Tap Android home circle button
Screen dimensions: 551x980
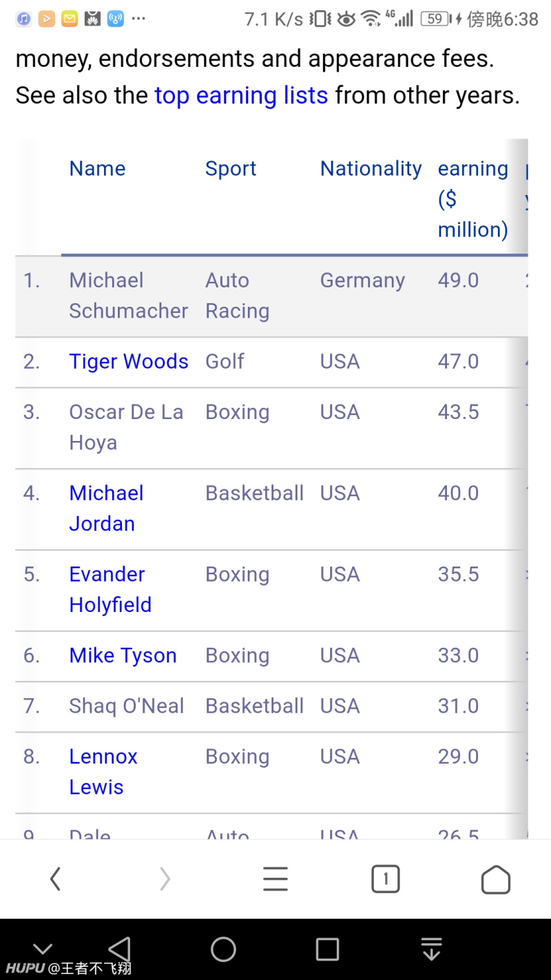tap(223, 949)
